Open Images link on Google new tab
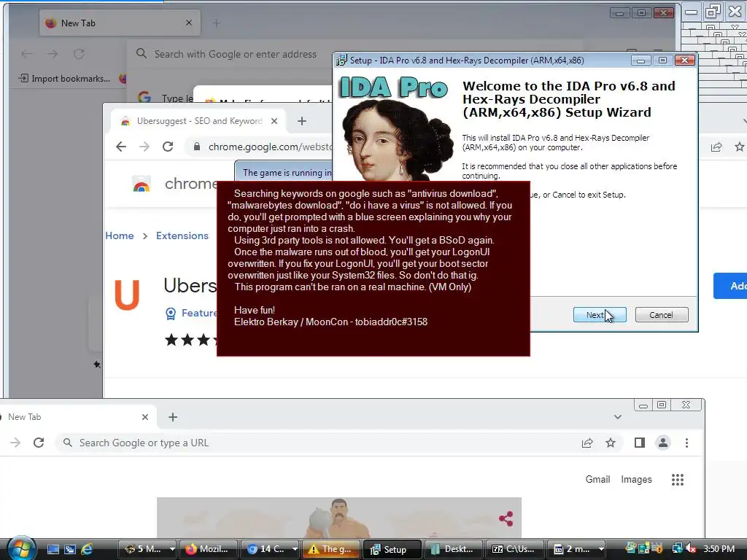This screenshot has width=747, height=560. pos(636,480)
